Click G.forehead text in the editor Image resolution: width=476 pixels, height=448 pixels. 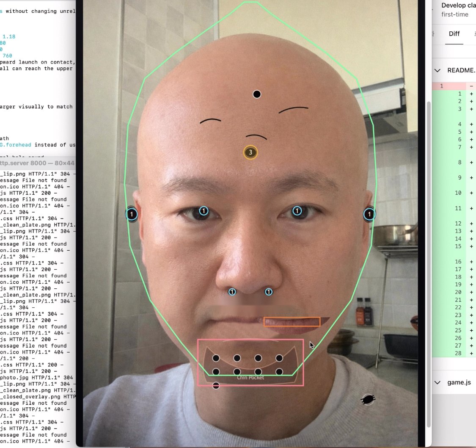16,145
